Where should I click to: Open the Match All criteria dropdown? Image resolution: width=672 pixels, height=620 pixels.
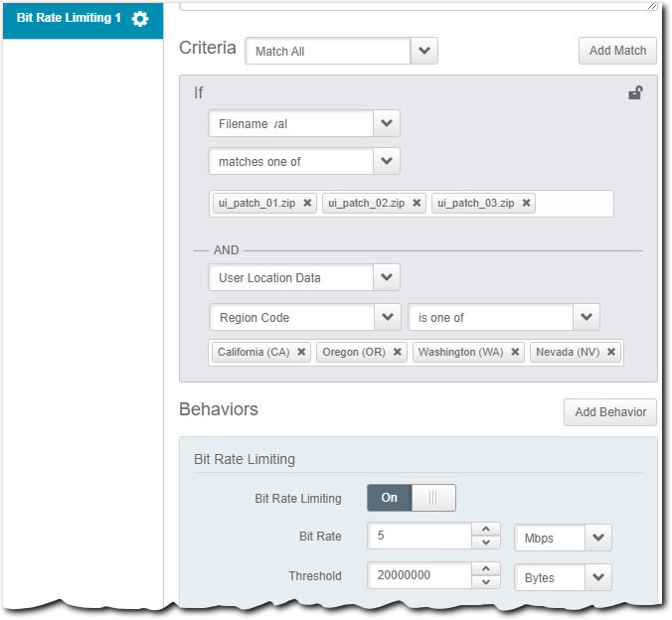coord(424,51)
